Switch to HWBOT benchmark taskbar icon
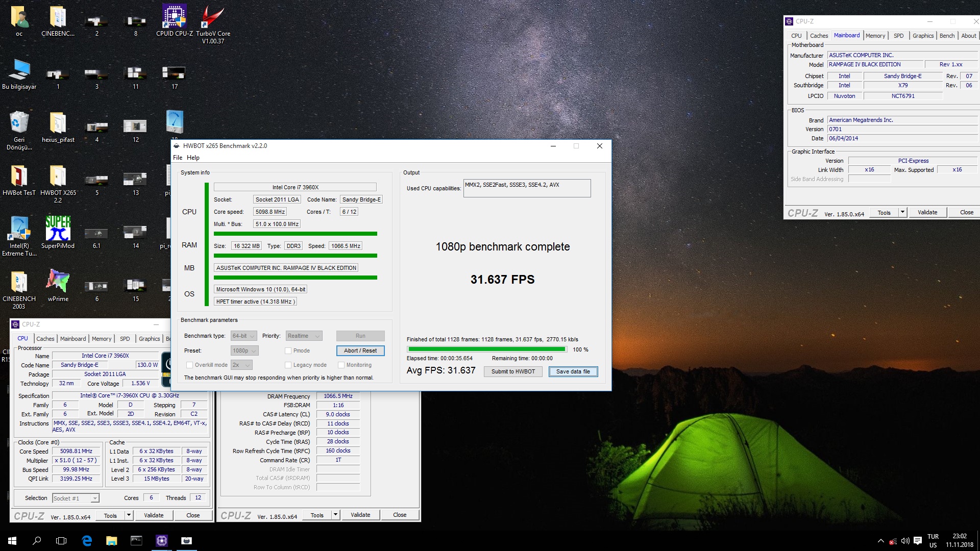 (x=187, y=540)
